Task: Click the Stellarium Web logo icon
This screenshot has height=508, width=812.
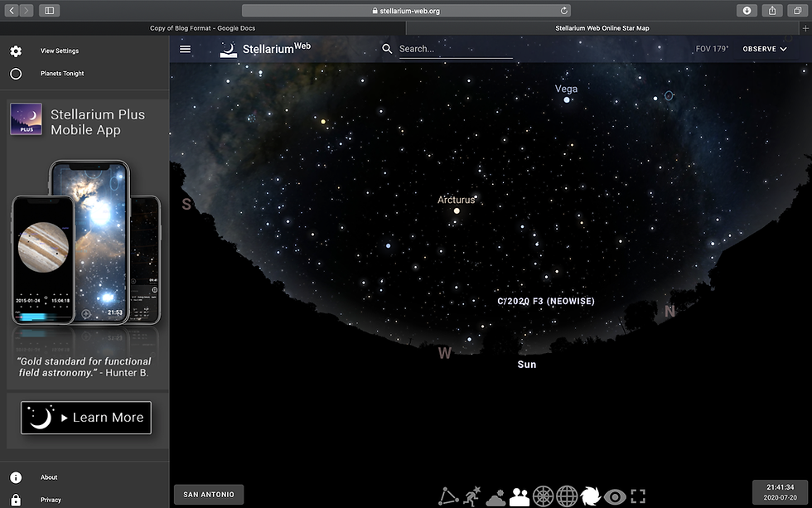Action: click(228, 50)
